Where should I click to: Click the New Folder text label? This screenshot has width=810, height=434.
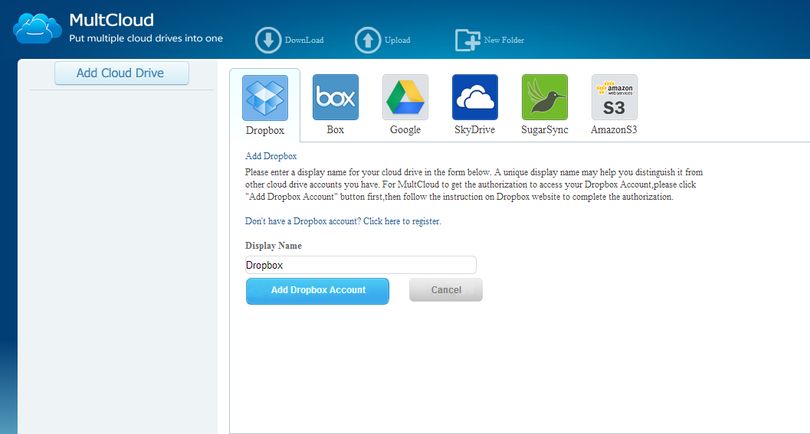coord(504,40)
